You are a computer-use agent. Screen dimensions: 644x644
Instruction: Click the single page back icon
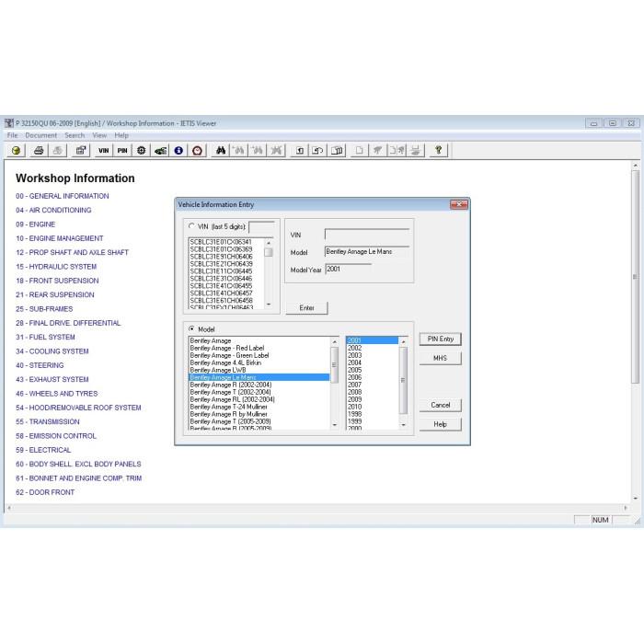point(300,151)
